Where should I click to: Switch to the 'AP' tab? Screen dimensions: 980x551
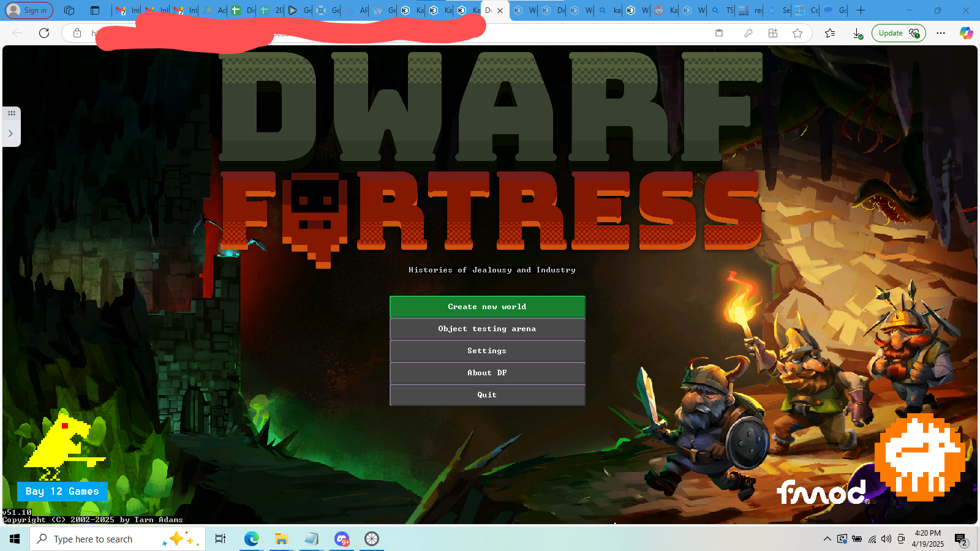pyautogui.click(x=356, y=10)
